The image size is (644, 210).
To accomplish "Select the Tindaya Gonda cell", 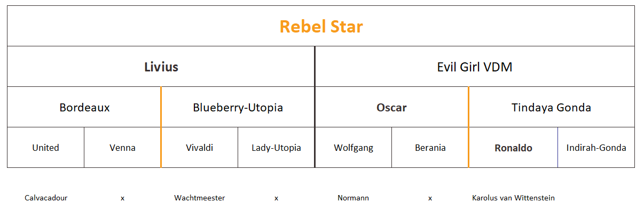I will click(552, 107).
